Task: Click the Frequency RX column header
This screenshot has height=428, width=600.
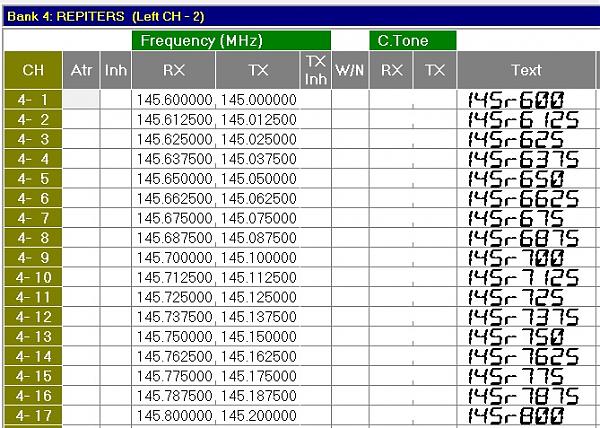Action: (x=174, y=70)
